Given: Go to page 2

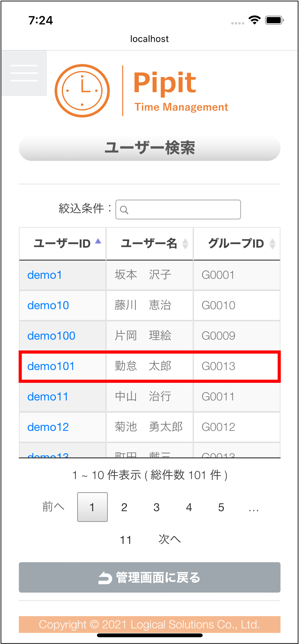Looking at the screenshot, I should click(124, 507).
